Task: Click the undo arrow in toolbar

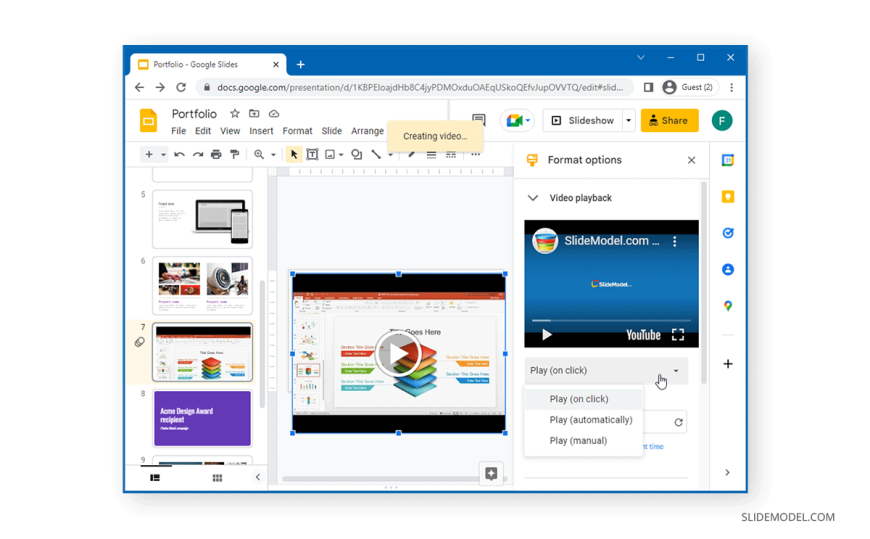Action: [x=179, y=154]
